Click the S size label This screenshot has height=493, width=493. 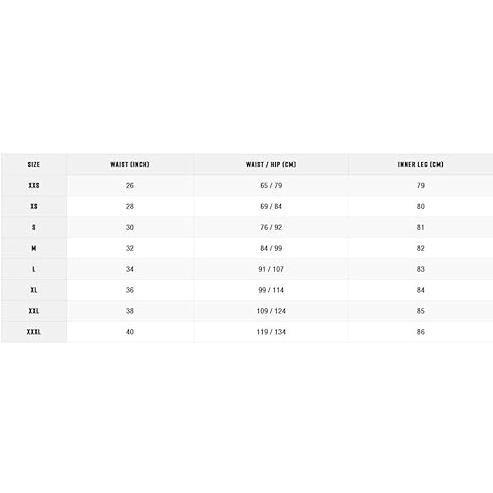coord(34,227)
